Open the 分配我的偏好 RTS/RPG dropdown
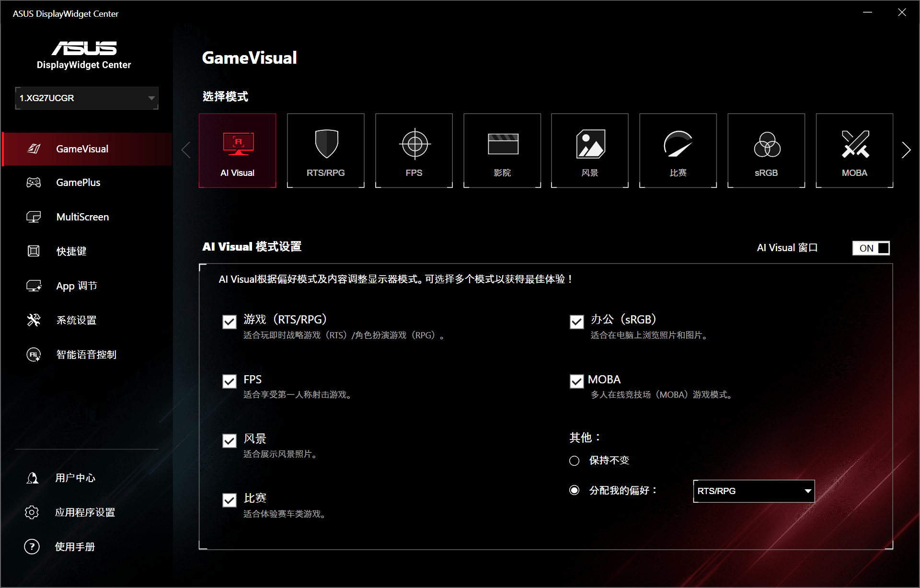920x588 pixels. pyautogui.click(x=753, y=491)
